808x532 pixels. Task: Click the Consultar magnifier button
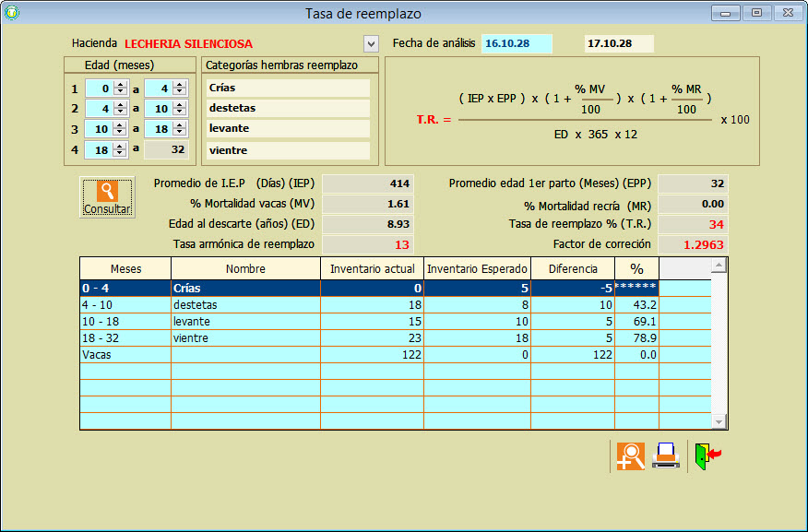tap(107, 197)
